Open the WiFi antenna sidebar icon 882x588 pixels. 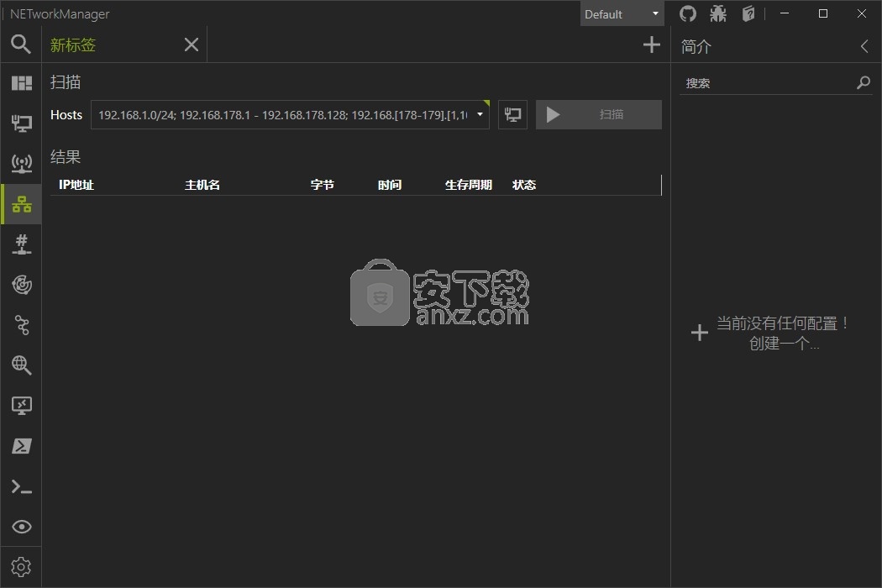(x=21, y=164)
